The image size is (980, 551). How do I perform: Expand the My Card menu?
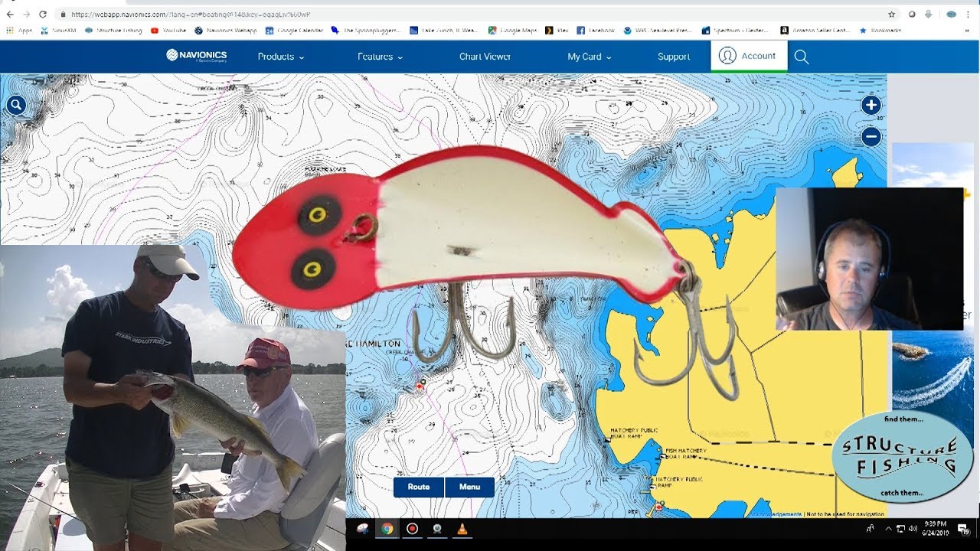point(589,57)
